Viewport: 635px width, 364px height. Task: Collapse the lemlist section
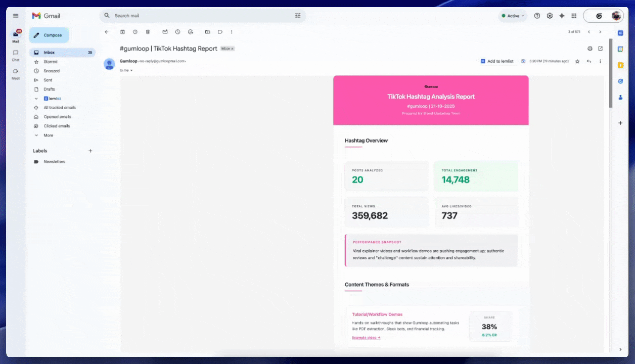coord(36,99)
